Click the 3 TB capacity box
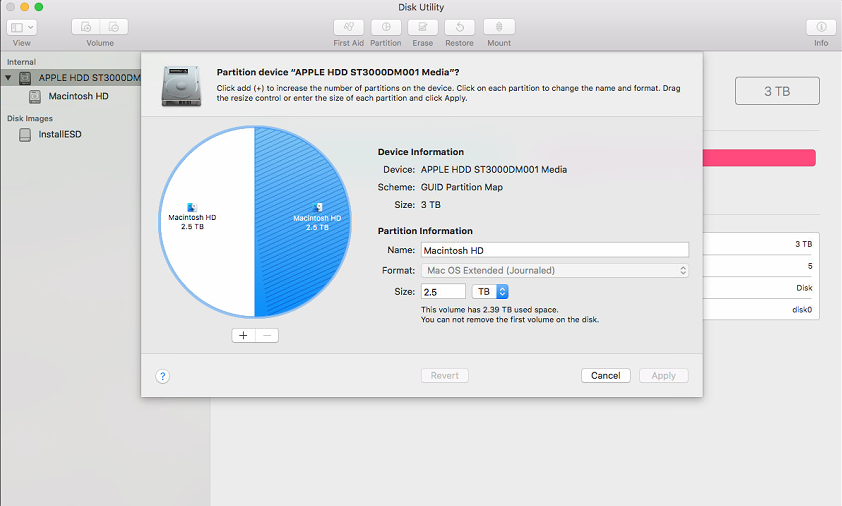The image size is (842, 506). (777, 91)
